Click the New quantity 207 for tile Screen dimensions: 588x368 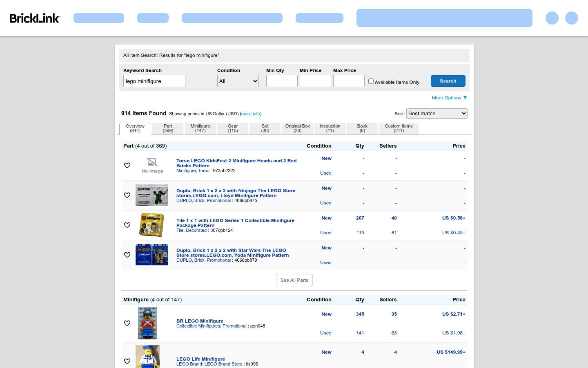click(x=360, y=218)
